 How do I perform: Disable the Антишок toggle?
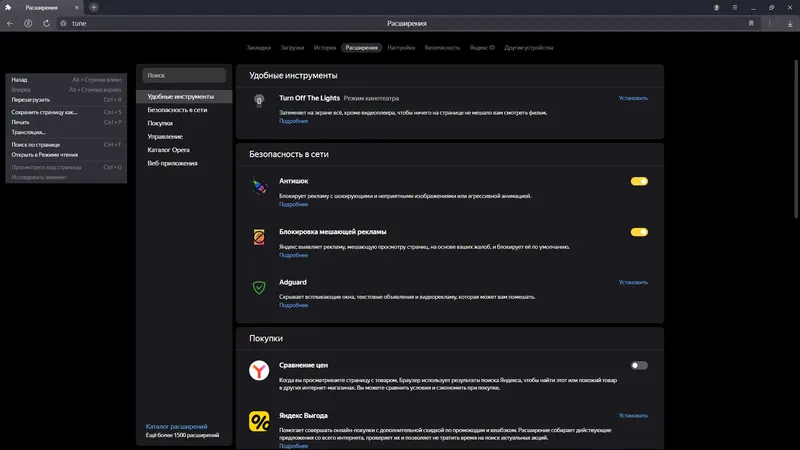click(x=639, y=181)
